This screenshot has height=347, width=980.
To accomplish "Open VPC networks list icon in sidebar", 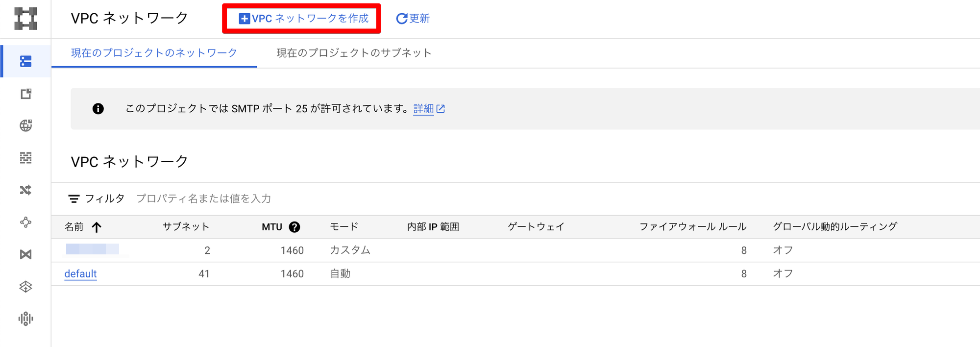I will (x=25, y=61).
